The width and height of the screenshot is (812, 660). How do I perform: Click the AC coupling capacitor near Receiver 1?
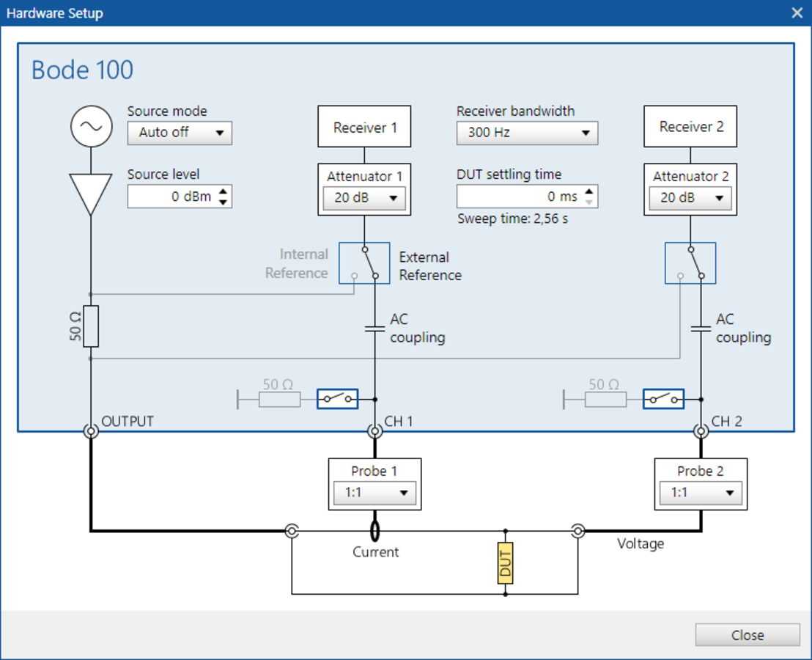pyautogui.click(x=374, y=328)
